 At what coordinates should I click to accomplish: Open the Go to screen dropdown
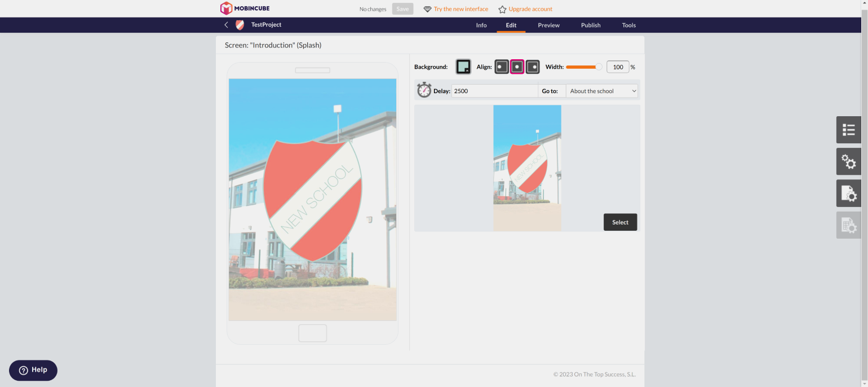point(602,91)
